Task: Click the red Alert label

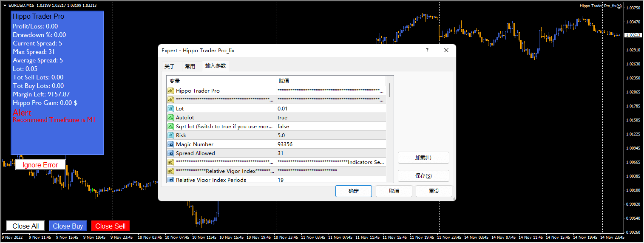Action: click(22, 113)
